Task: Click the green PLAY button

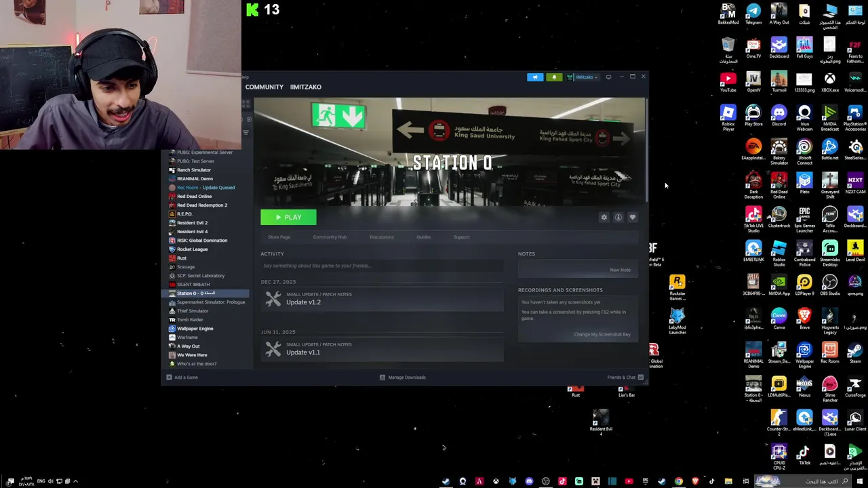Action: pos(288,218)
